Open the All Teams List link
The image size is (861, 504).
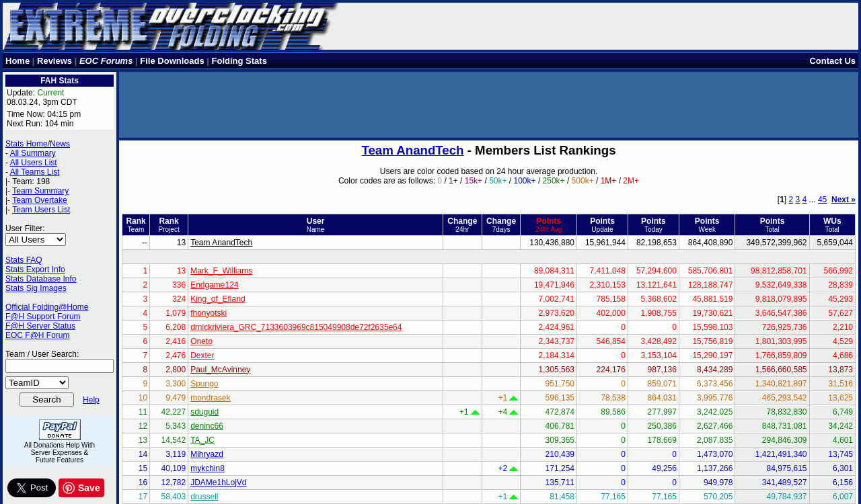pos(35,172)
